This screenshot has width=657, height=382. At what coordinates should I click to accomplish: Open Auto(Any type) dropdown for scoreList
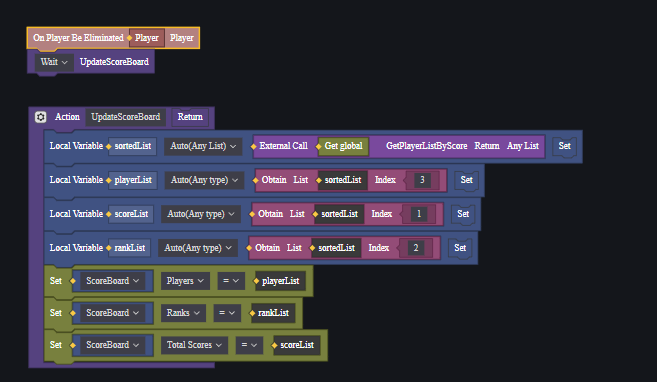click(x=201, y=214)
